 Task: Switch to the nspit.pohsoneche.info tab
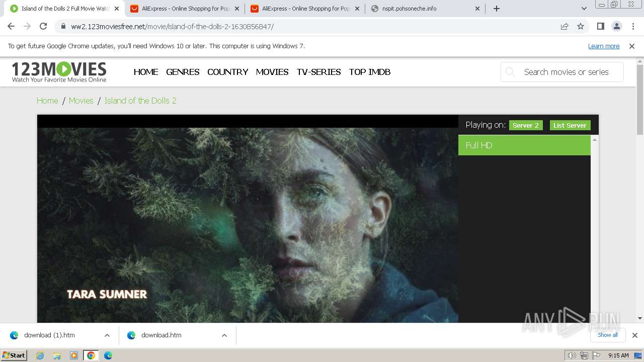[425, 9]
